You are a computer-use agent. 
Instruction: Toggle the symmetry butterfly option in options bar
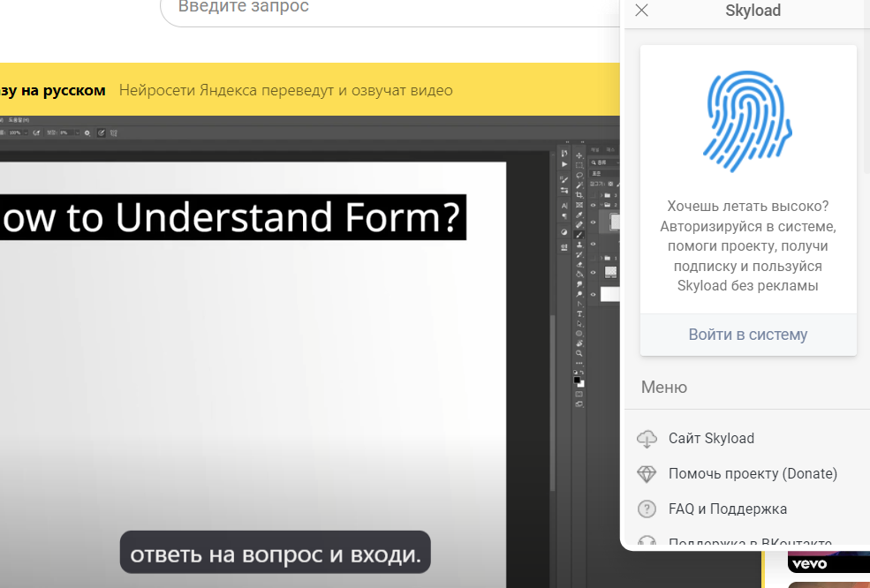click(114, 133)
